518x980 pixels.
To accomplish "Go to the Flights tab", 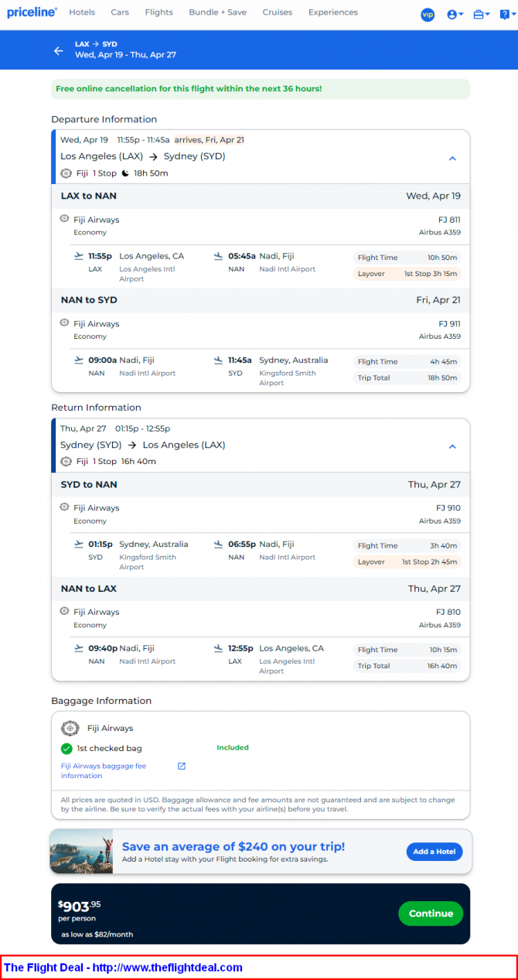I will coord(159,12).
